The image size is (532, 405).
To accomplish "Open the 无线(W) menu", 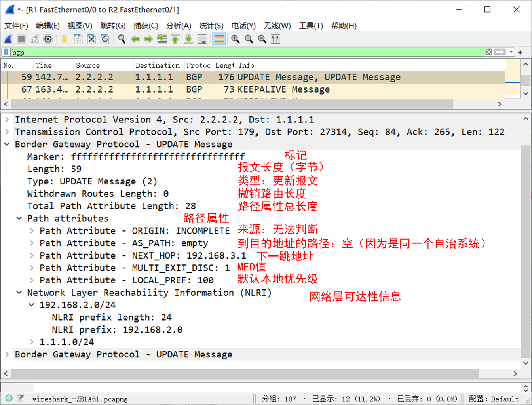I will click(x=277, y=26).
